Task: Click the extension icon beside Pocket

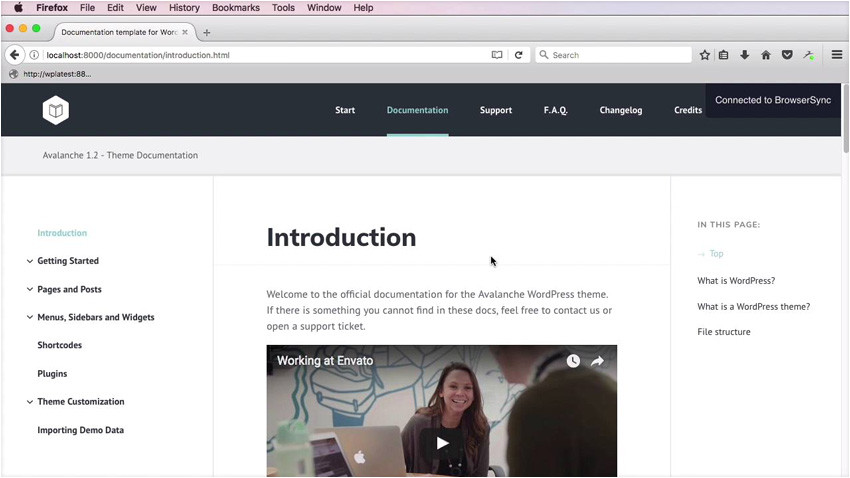Action: tap(809, 55)
